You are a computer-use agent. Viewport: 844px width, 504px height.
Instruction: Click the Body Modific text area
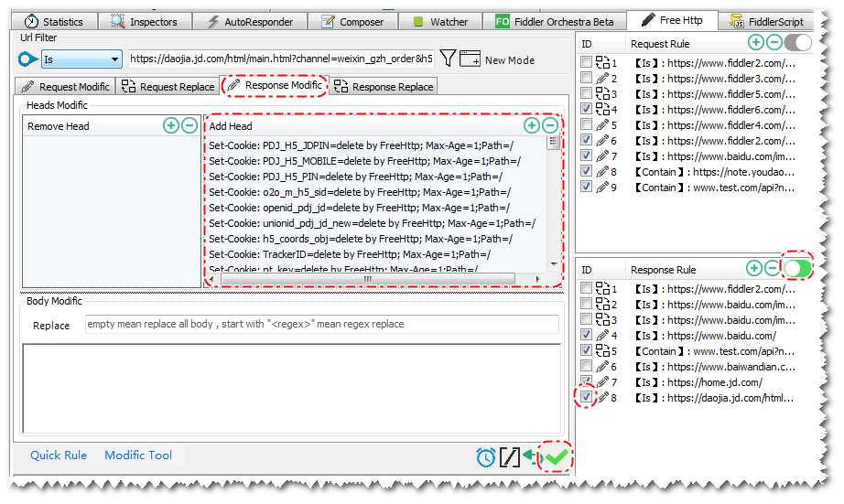coord(292,389)
